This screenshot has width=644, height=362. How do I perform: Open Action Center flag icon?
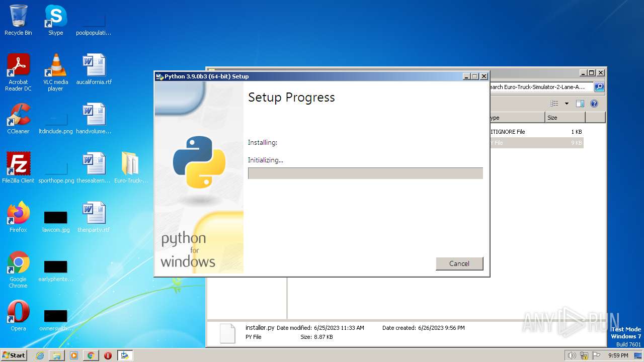tap(596, 355)
